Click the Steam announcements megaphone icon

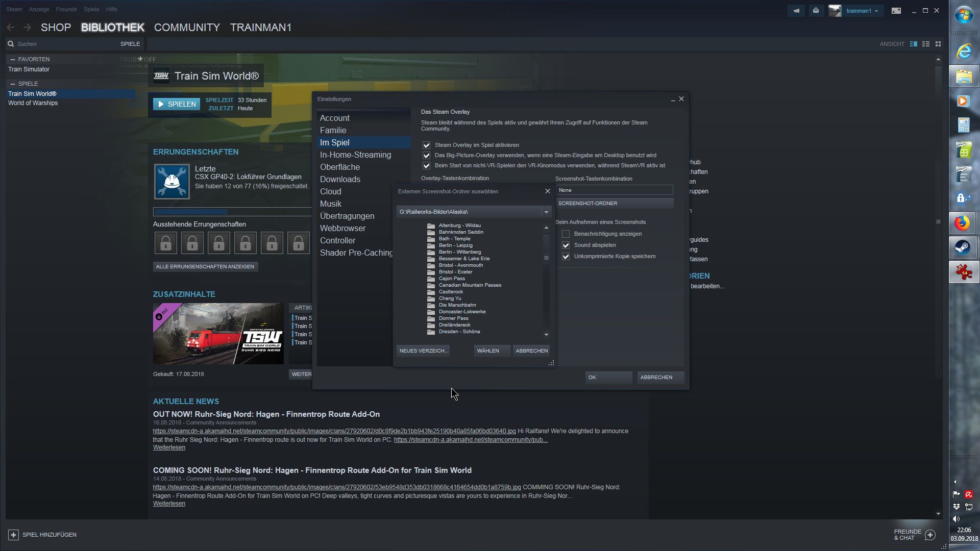tap(796, 11)
